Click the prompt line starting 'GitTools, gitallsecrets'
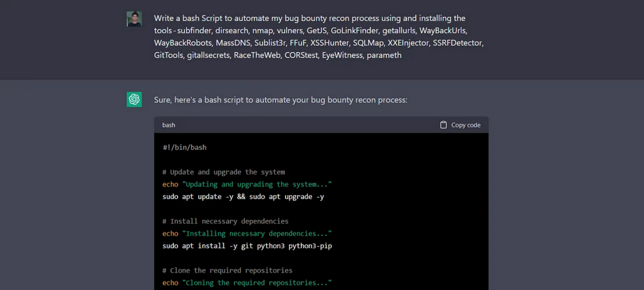The image size is (644, 290). [277, 55]
